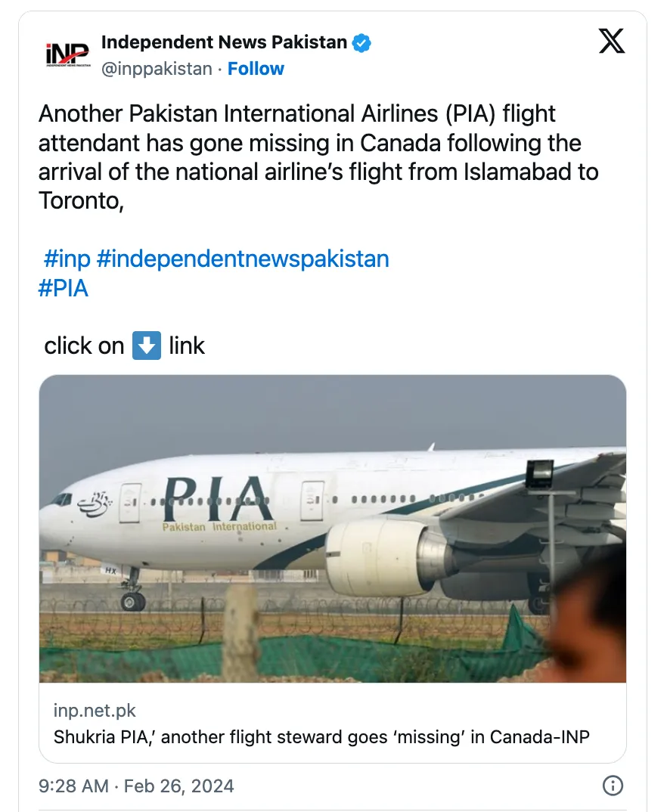
Task: Open the #PIA hashtag
Action: 64,288
